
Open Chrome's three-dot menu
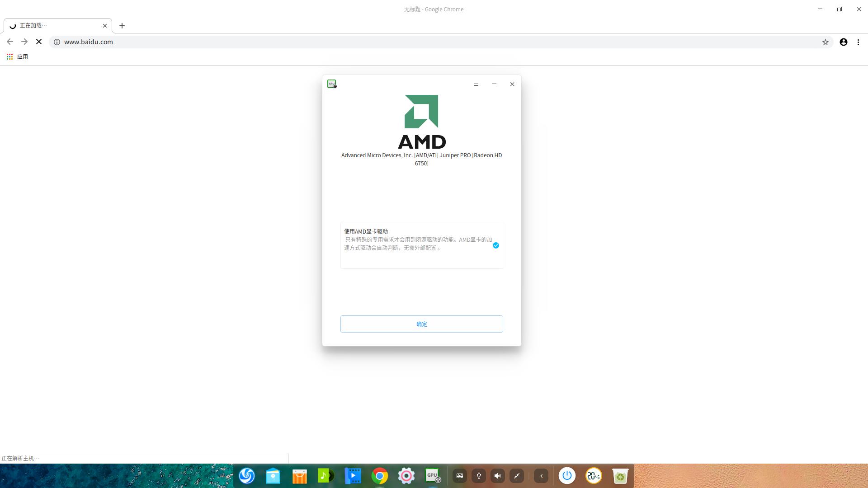(x=859, y=42)
